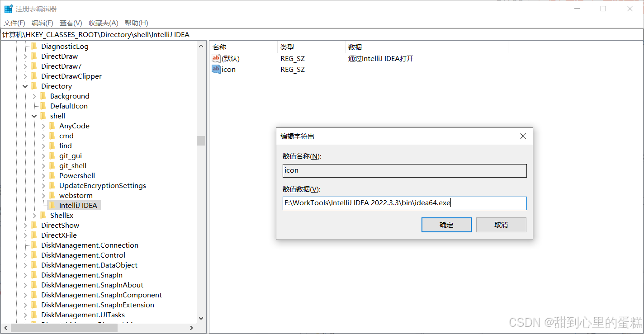
Task: Expand the cmd tree node
Action: pos(43,136)
